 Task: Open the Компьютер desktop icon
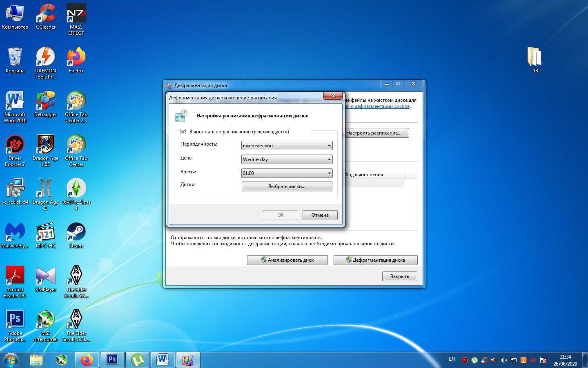coord(15,17)
